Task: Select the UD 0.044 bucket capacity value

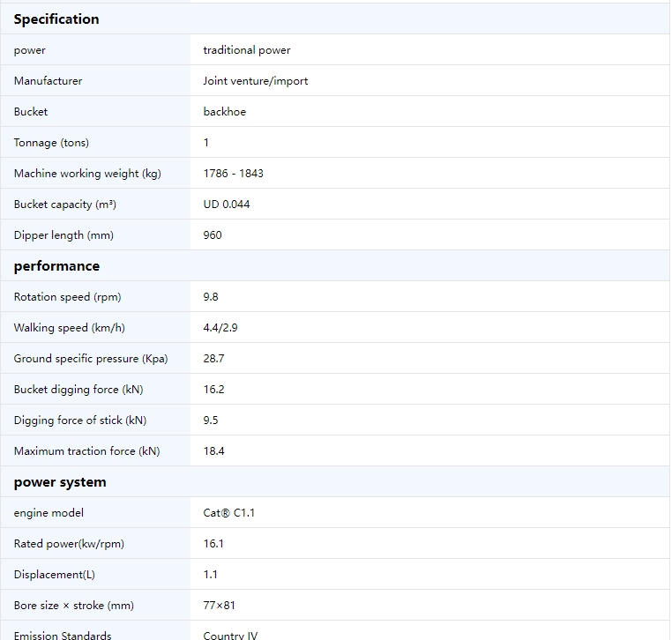Action: (227, 204)
